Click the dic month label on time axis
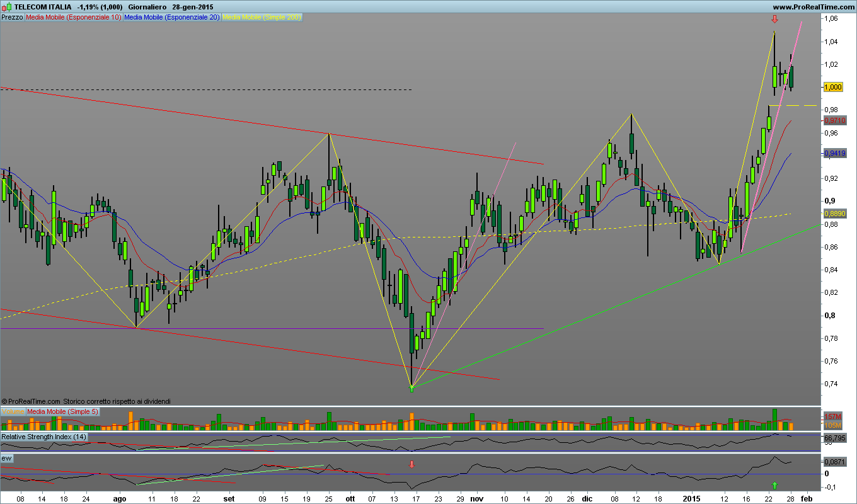The height and width of the screenshot is (504, 857). pyautogui.click(x=587, y=498)
